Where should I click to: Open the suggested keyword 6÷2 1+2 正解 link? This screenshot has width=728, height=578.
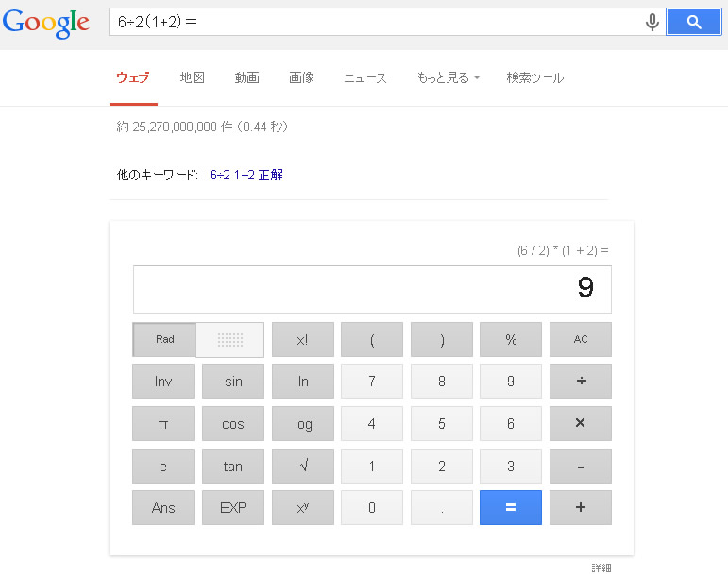click(246, 175)
